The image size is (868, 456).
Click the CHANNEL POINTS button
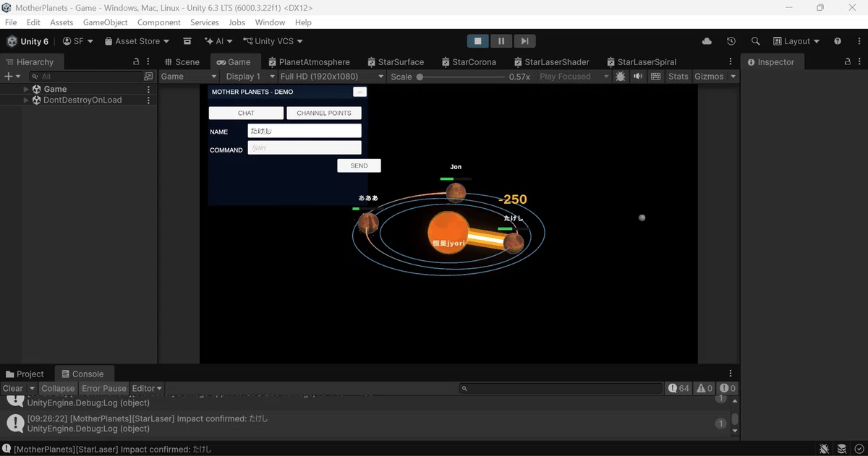pos(324,113)
